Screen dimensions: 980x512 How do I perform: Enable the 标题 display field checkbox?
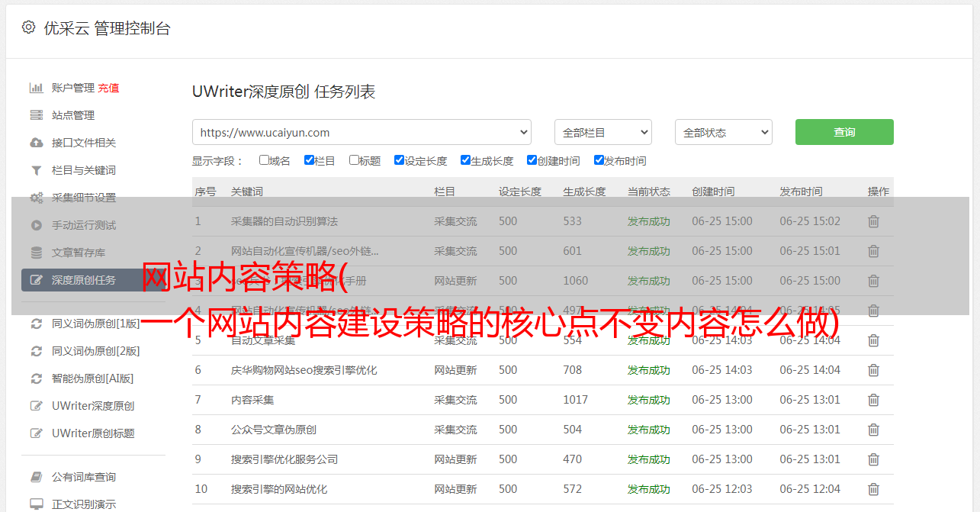point(354,160)
